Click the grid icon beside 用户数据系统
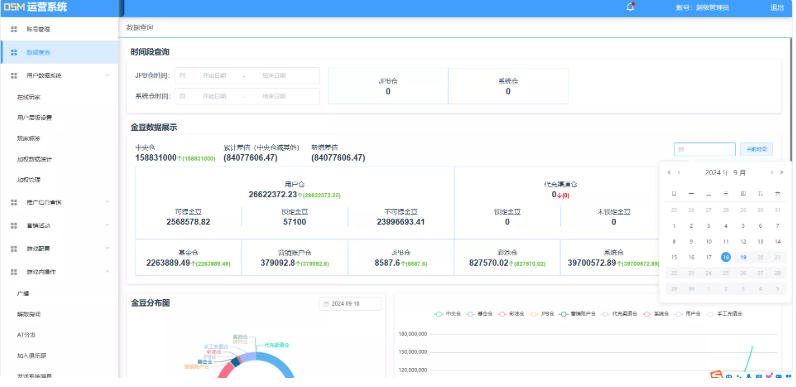 [x=14, y=76]
